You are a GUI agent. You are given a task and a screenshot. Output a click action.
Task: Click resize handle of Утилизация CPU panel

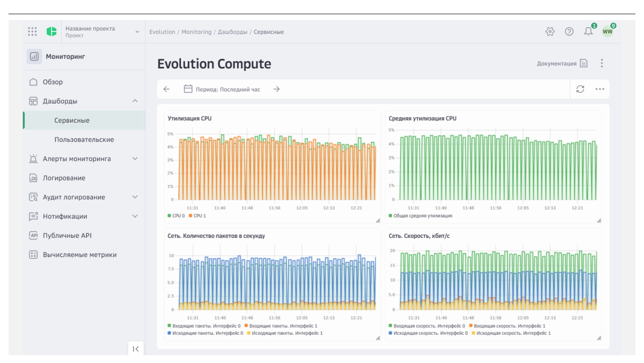[378, 221]
